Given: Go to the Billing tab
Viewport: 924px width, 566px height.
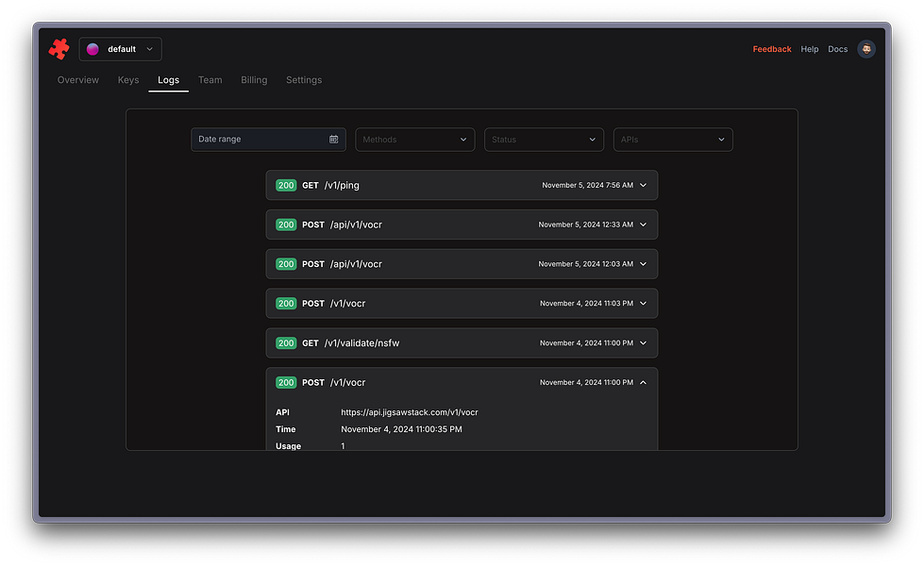Looking at the screenshot, I should (254, 80).
